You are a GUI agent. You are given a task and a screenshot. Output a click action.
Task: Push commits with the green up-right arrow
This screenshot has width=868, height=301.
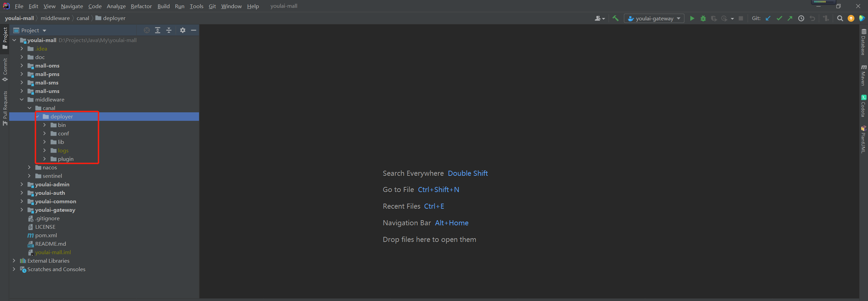tap(790, 18)
